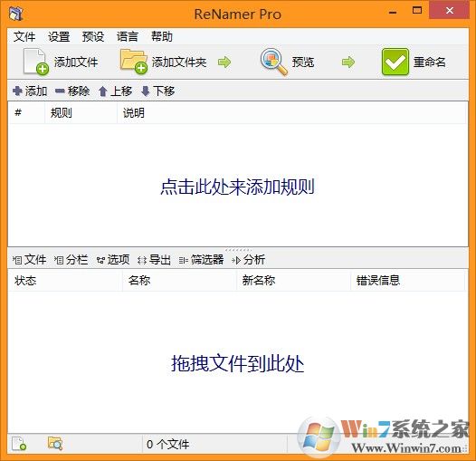
Task: Sort by the 状态 column header
Action: click(65, 280)
